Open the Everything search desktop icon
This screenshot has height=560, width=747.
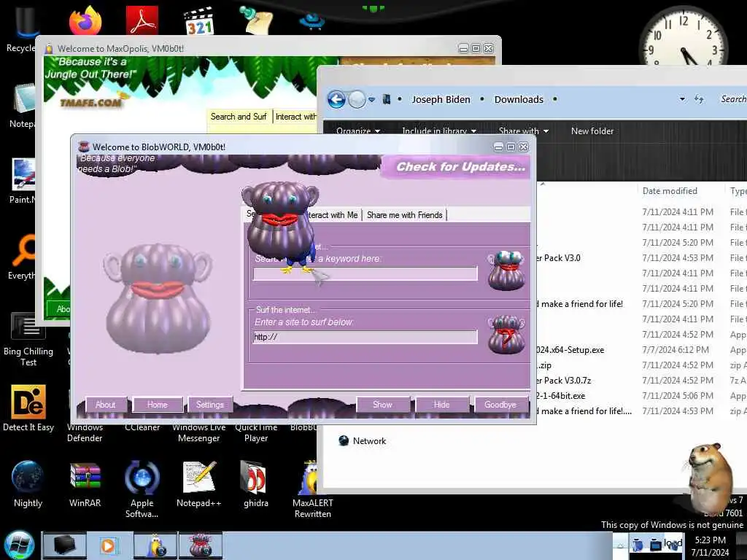pyautogui.click(x=23, y=256)
